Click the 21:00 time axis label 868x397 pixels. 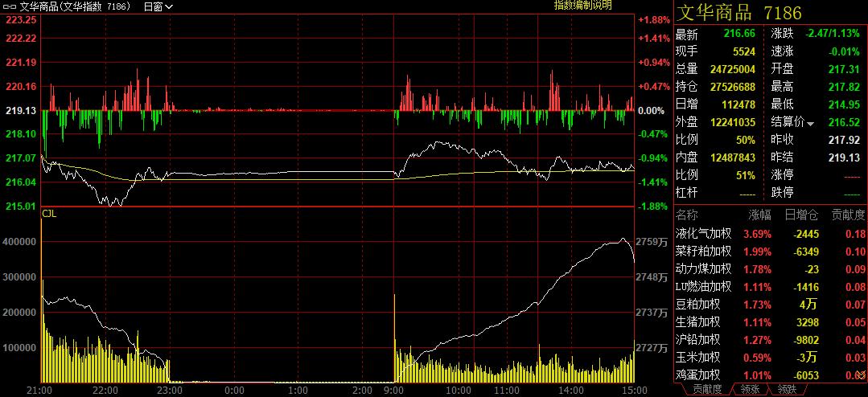click(39, 391)
